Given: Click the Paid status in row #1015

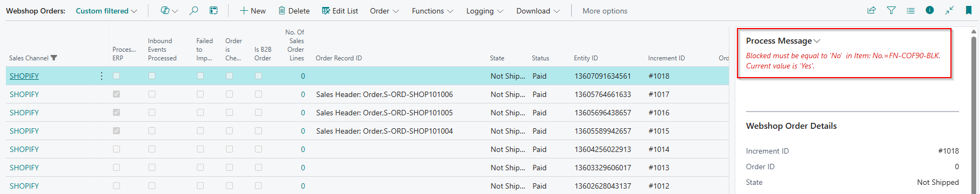Looking at the screenshot, I should pyautogui.click(x=539, y=131).
